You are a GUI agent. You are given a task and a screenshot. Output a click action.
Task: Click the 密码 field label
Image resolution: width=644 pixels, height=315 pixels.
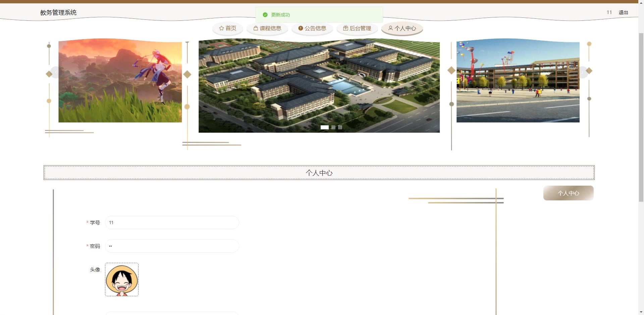[95, 246]
